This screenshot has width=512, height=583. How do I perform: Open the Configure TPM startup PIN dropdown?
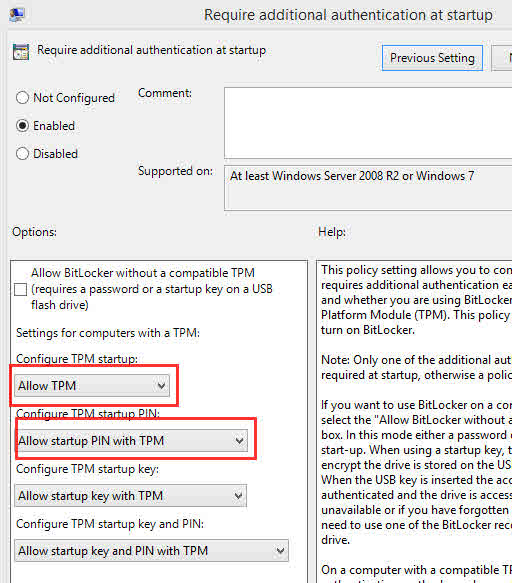pos(131,441)
